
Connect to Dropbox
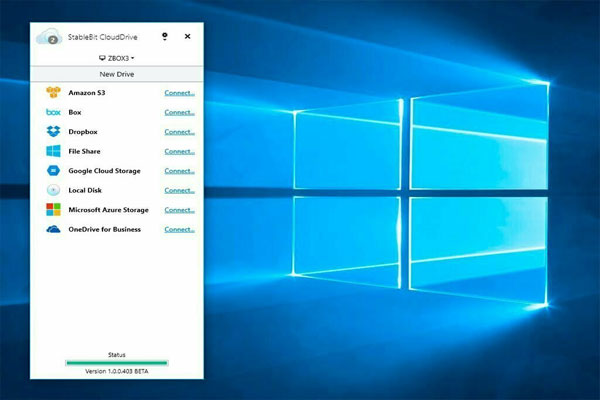(x=179, y=132)
